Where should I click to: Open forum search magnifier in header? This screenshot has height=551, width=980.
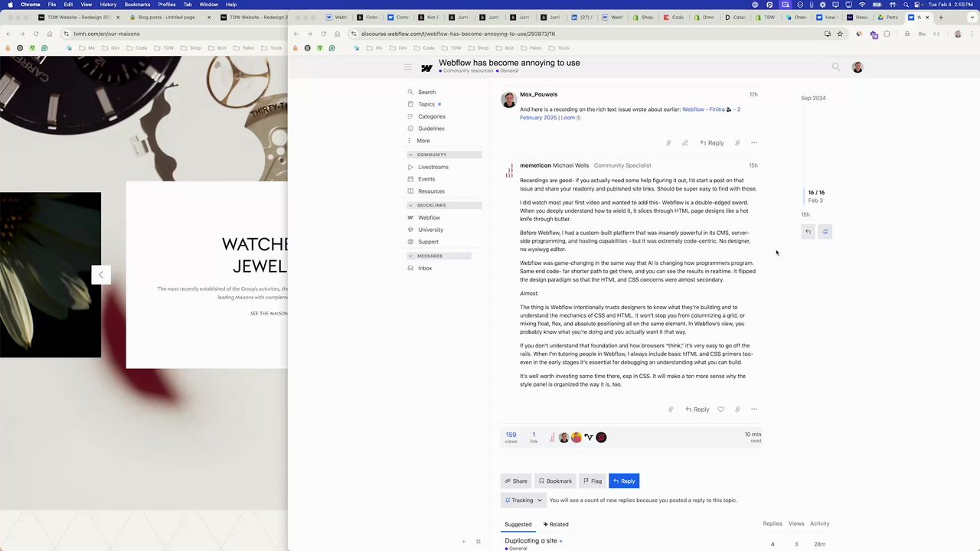pyautogui.click(x=836, y=67)
